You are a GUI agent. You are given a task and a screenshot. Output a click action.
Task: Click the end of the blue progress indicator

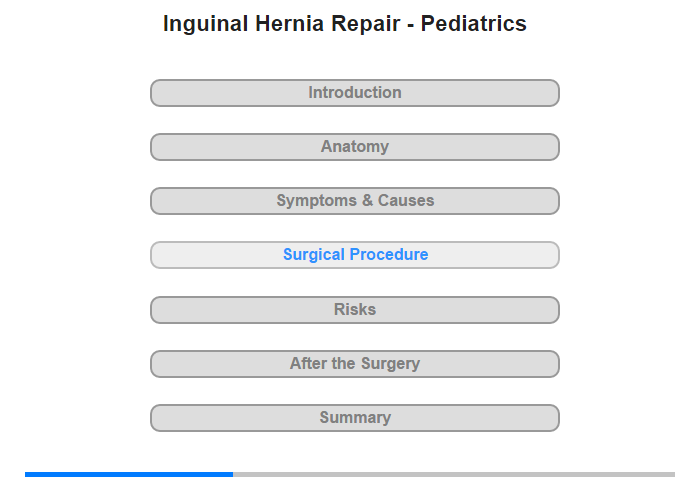tap(232, 474)
